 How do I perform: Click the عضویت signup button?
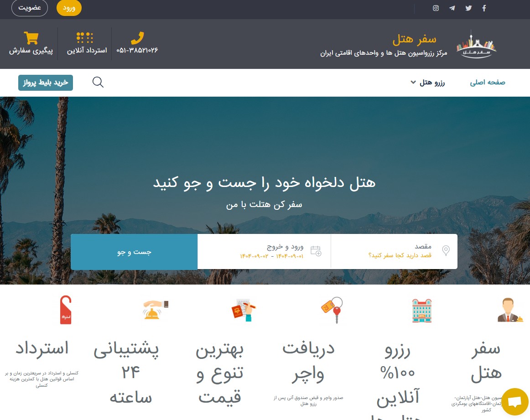30,8
